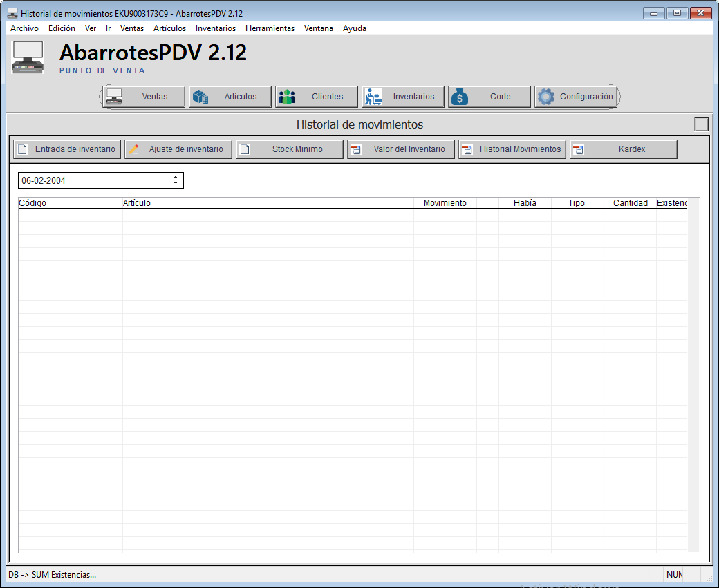Click the date field showing 06-02-2004
This screenshot has height=588, width=719.
[x=101, y=180]
